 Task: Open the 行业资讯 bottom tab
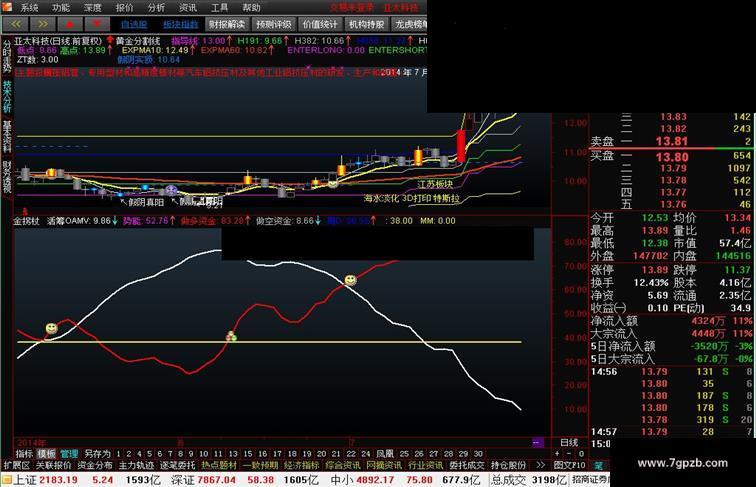[x=426, y=465]
